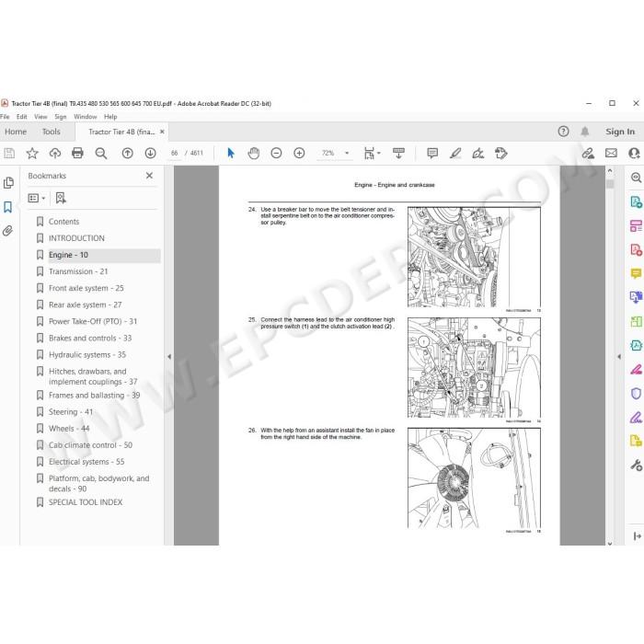Close the Tractor Tier 4B document tab
This screenshot has width=644, height=644.
(x=162, y=132)
